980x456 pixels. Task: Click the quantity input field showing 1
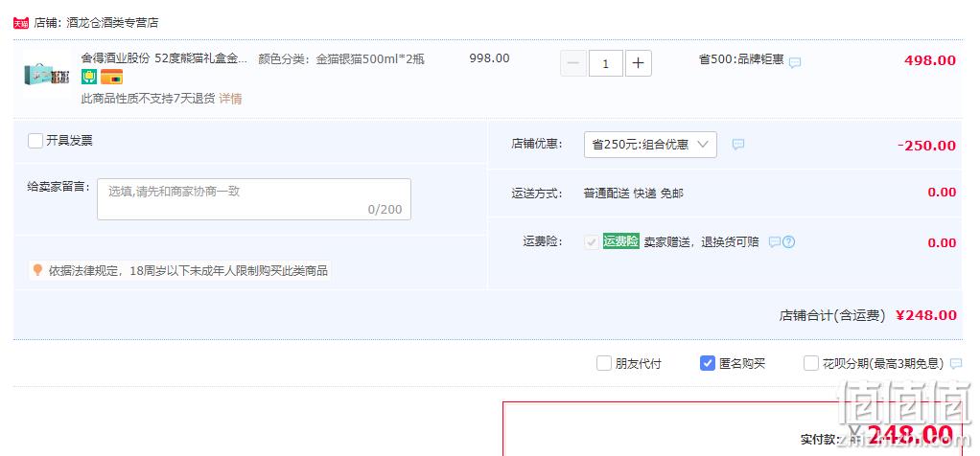pyautogui.click(x=605, y=63)
